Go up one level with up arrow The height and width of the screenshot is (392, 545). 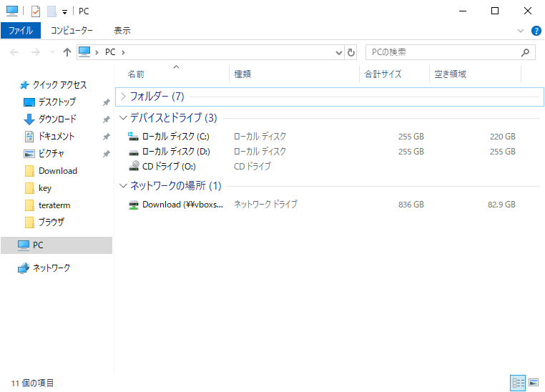(67, 52)
